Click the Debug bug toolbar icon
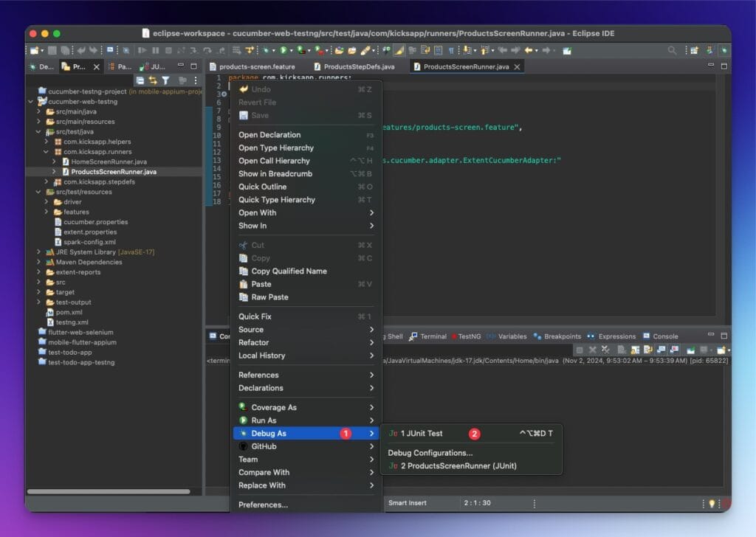This screenshot has width=756, height=537. point(266,50)
